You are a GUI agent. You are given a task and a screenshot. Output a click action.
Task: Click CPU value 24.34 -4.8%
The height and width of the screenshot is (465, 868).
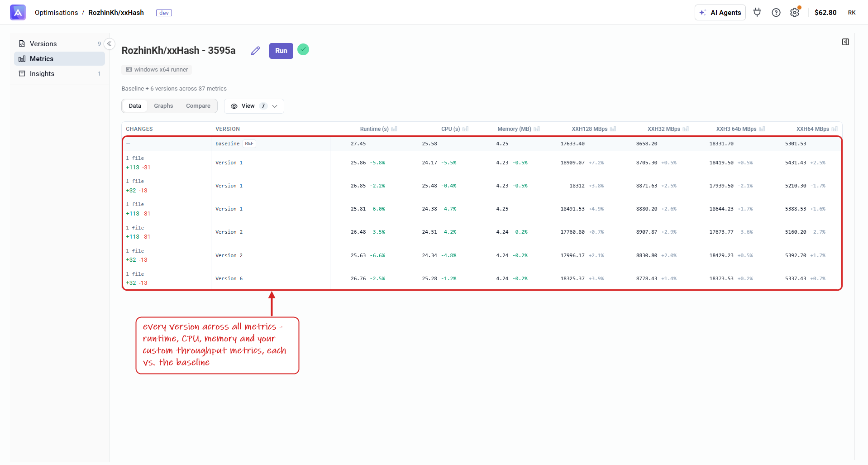point(439,255)
